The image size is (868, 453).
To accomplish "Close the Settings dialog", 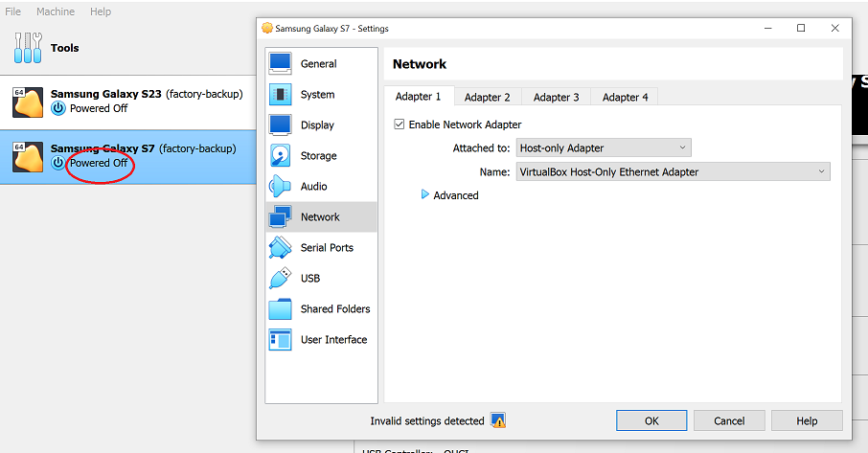I will (x=834, y=28).
